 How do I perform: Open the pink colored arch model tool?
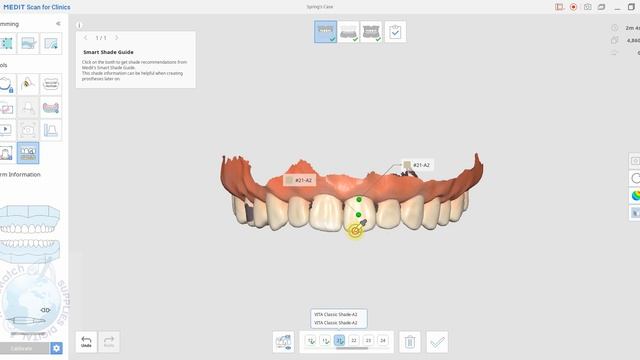pyautogui.click(x=51, y=108)
